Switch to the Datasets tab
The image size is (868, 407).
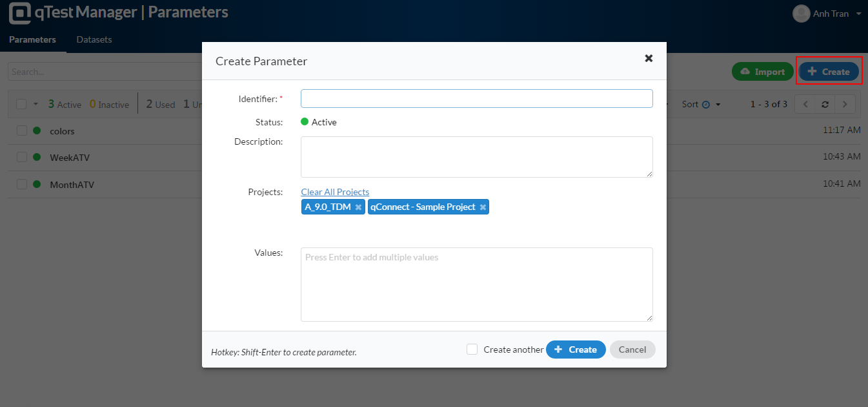point(94,39)
